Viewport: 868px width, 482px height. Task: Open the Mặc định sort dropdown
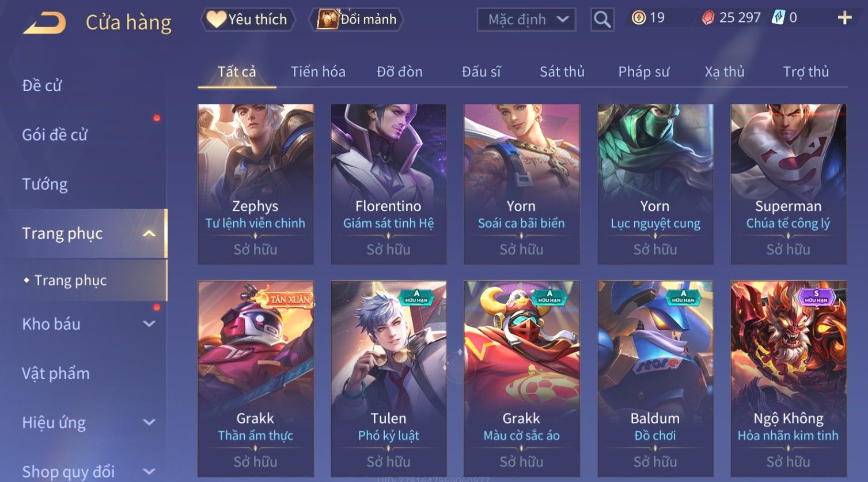pyautogui.click(x=526, y=20)
